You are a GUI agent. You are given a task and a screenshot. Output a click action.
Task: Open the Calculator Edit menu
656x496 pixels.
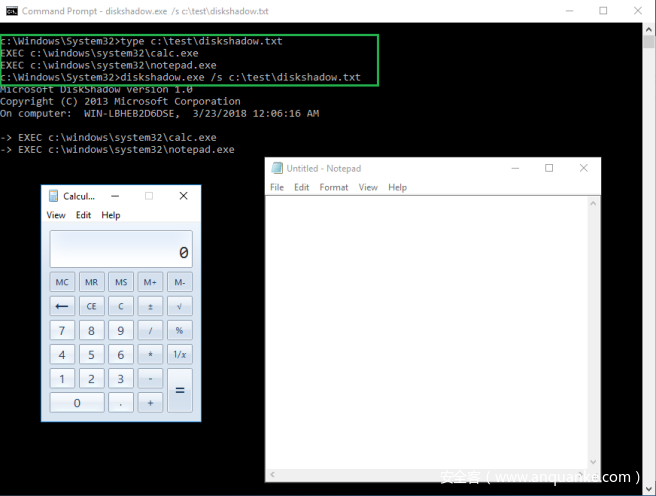[x=83, y=215]
